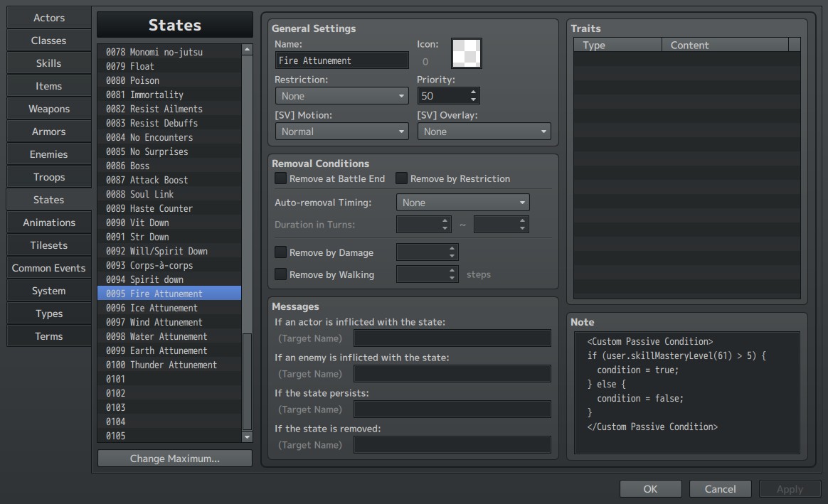Click states list scroll up arrow
The height and width of the screenshot is (504, 828).
coord(247,49)
